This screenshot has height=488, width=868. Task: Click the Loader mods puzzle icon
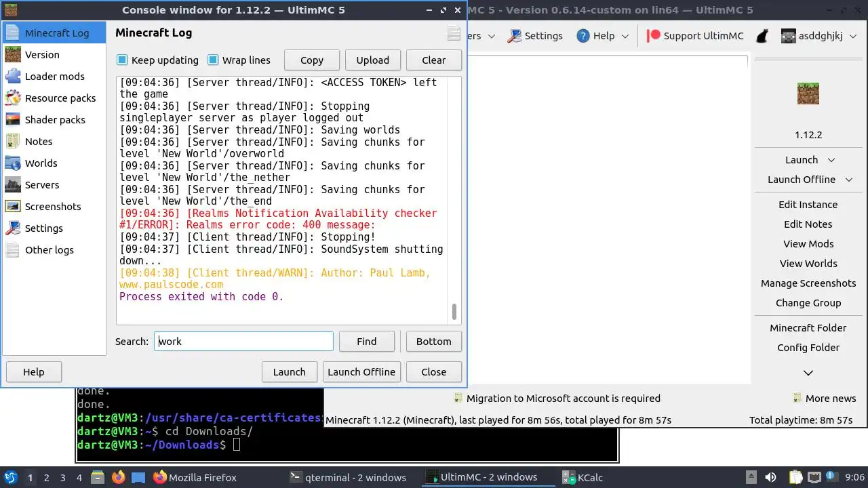[13, 77]
